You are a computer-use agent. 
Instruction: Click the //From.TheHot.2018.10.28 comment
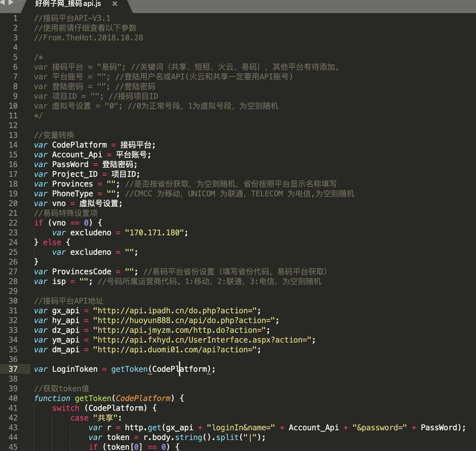click(x=88, y=38)
